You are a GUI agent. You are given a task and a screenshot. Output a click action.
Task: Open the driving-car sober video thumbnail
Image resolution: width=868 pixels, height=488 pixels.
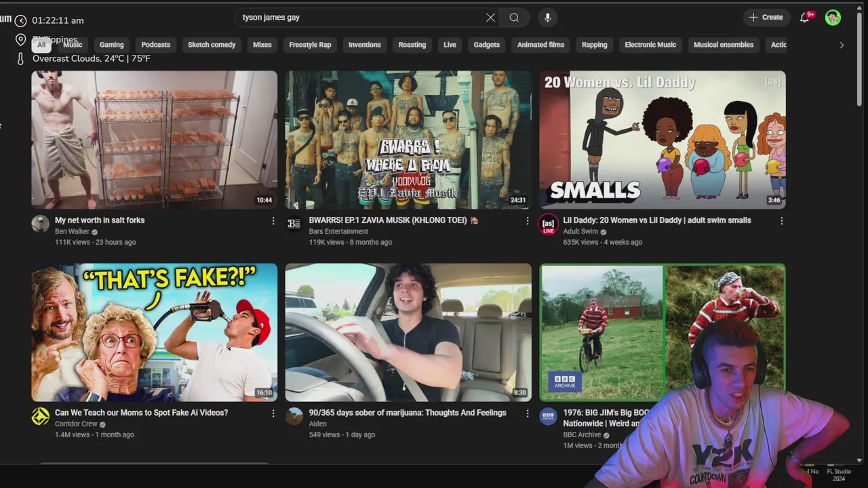[408, 332]
